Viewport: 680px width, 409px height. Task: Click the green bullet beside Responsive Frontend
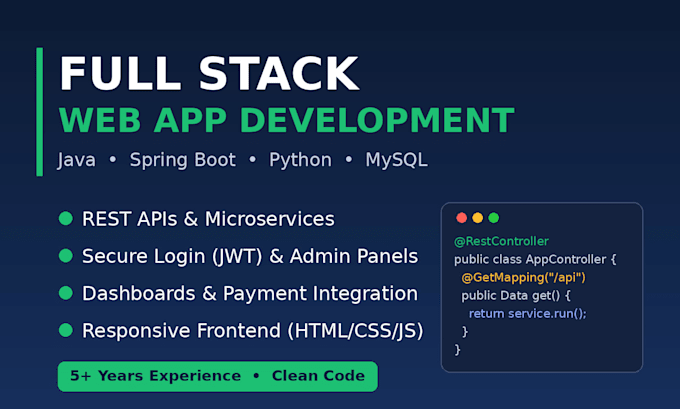tap(65, 330)
